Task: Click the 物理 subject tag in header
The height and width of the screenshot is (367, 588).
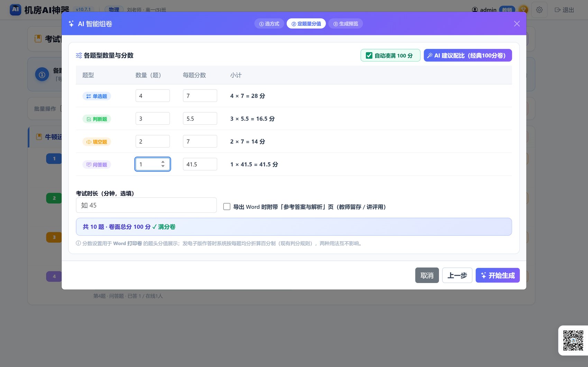Action: tap(114, 10)
